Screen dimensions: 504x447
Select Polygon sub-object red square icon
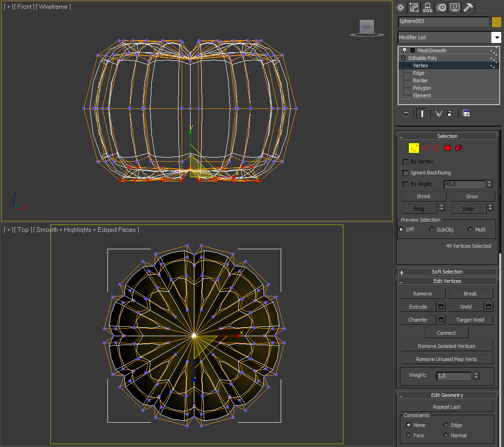[447, 148]
